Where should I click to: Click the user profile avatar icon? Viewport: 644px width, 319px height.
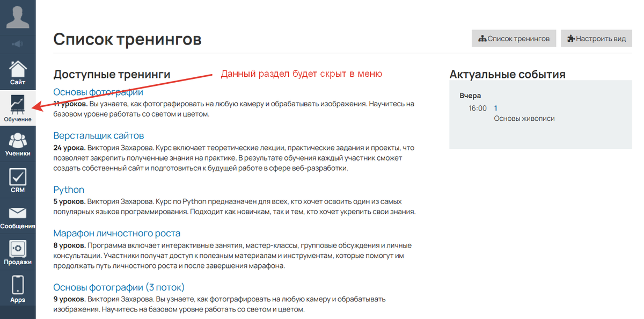[x=18, y=16]
